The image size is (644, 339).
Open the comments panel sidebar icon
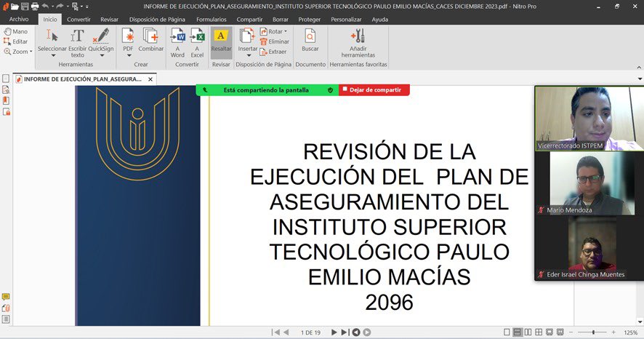click(x=6, y=297)
